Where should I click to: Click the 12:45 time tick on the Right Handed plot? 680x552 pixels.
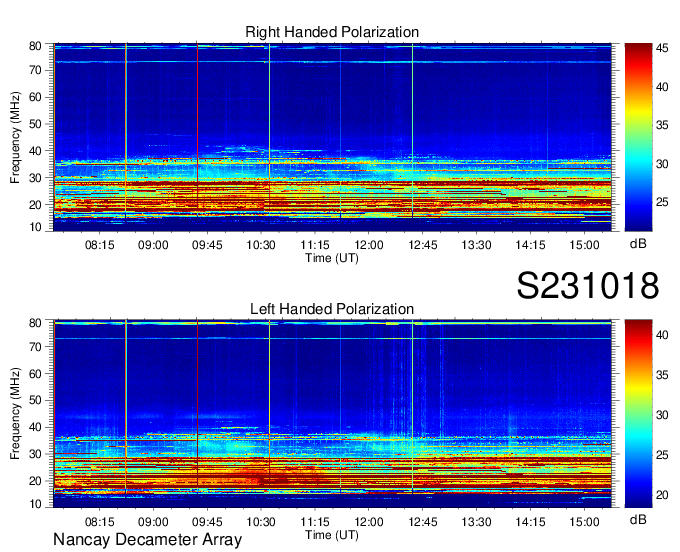[423, 245]
